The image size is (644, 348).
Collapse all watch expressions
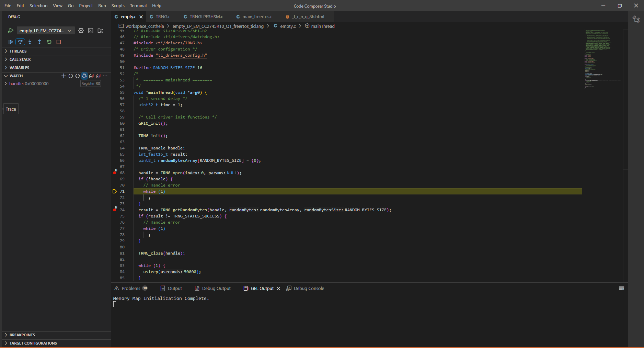click(91, 76)
